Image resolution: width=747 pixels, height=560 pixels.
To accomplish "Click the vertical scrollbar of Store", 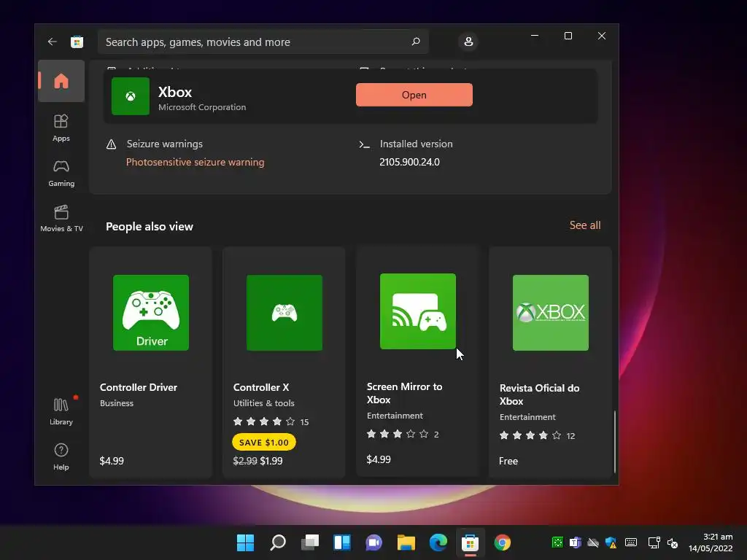I will click(x=614, y=441).
